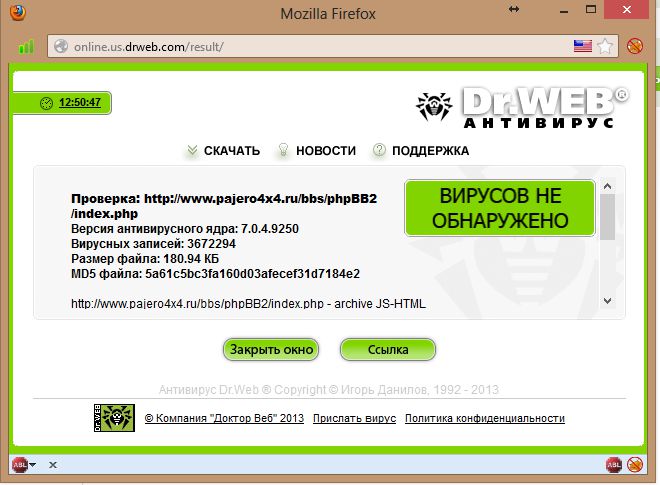
Task: Click the ВИРУСОВ НЕ ОБНАРУЖЕНО green banner
Action: tap(500, 208)
